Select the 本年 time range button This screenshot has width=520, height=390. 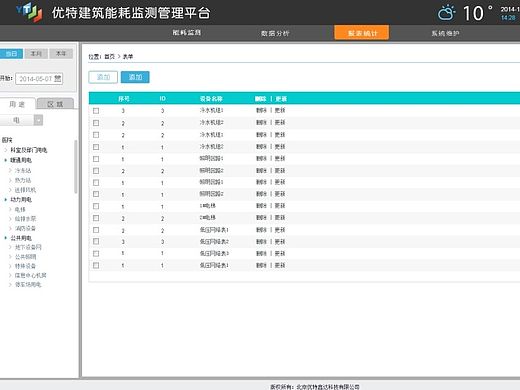coord(61,54)
